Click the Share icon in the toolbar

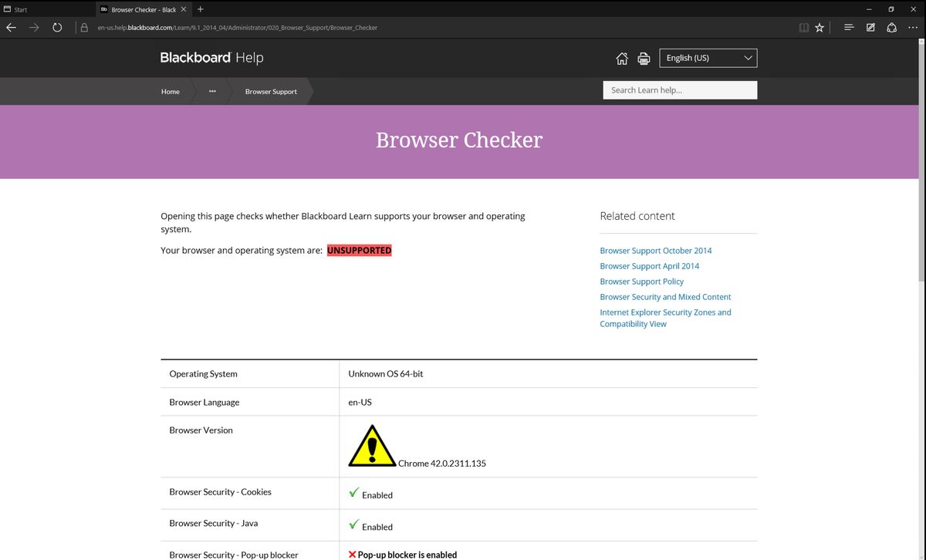click(x=891, y=28)
